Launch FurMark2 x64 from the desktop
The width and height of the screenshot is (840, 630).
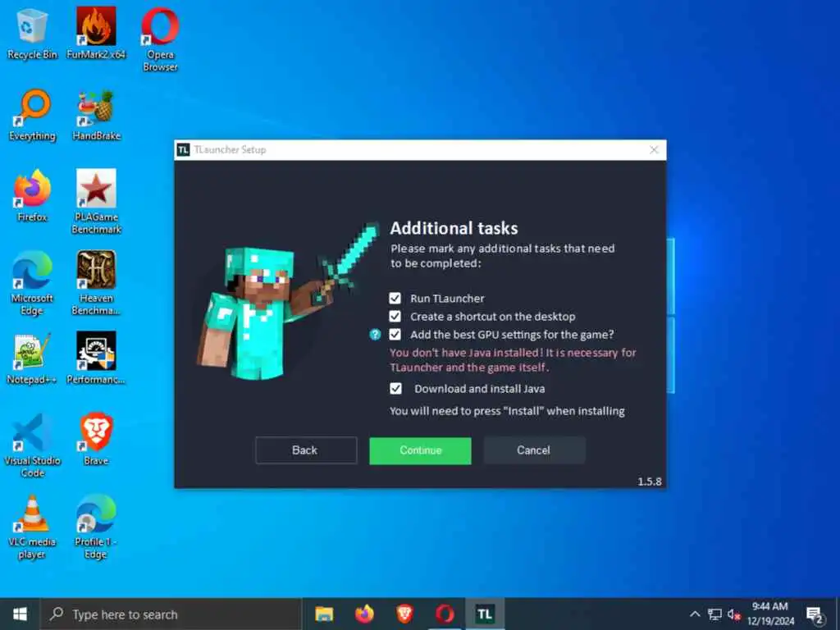pos(96,34)
